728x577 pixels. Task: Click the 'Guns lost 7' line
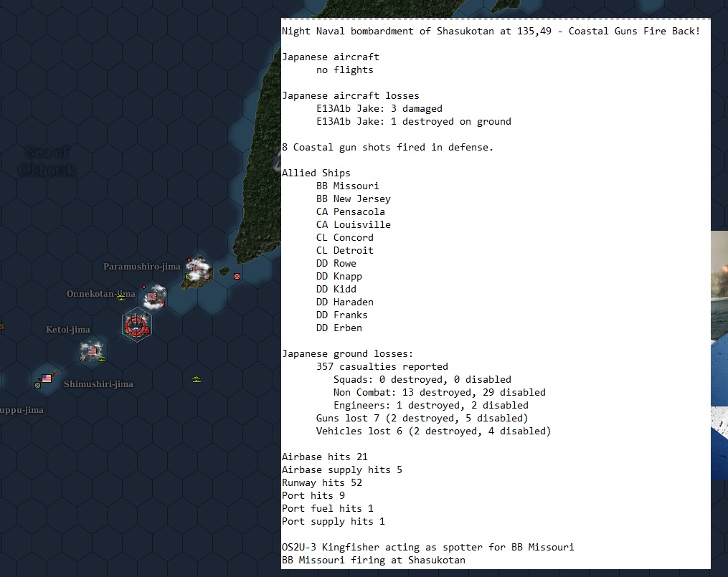(422, 419)
